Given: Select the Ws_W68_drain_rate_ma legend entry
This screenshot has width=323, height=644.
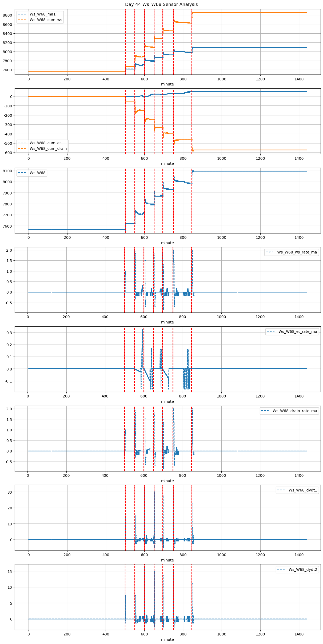Looking at the screenshot, I should 295,411.
